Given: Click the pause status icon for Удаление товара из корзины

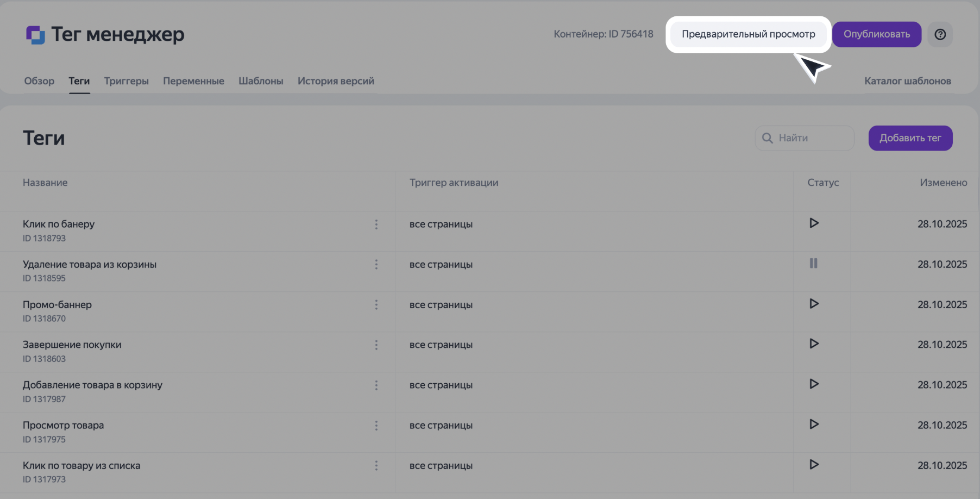Looking at the screenshot, I should (x=813, y=263).
